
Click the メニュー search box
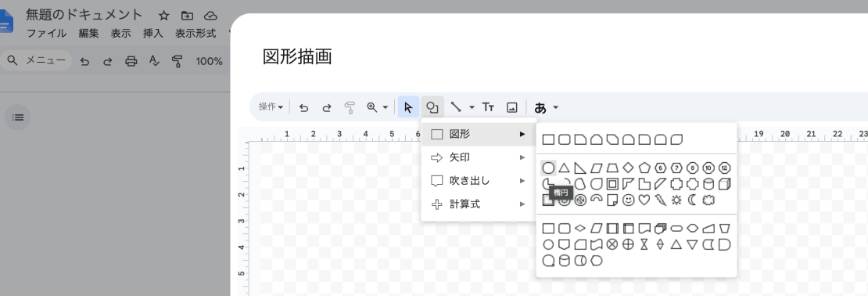[36, 60]
